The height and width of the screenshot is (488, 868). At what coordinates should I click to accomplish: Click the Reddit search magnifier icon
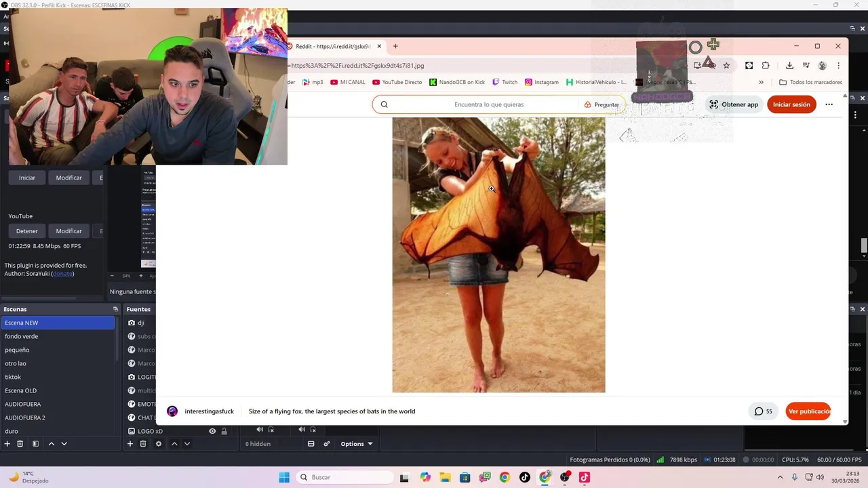click(384, 104)
